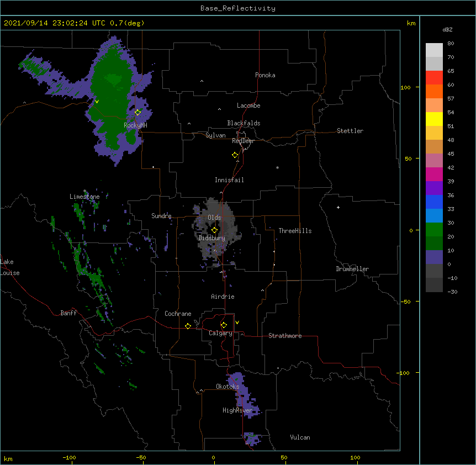Image resolution: width=476 pixels, height=465 pixels.
Task: Click the Olds town label
Action: [214, 218]
